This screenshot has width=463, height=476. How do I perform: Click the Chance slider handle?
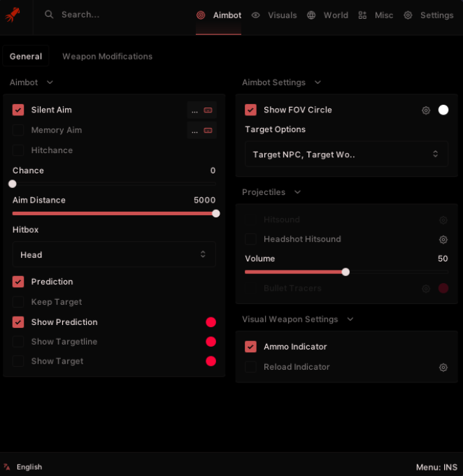13,184
